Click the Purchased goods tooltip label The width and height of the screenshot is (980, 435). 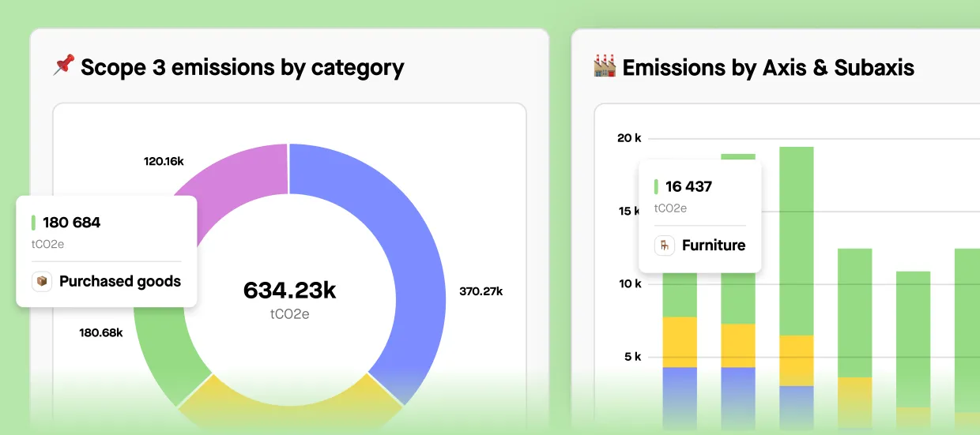click(x=120, y=281)
